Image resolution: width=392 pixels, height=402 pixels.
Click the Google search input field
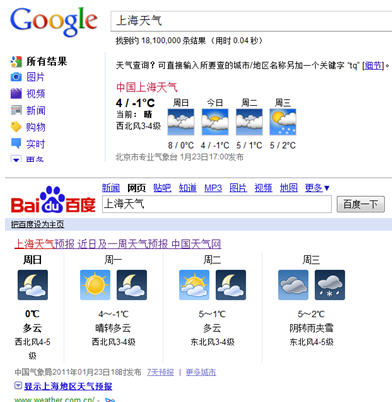click(251, 21)
